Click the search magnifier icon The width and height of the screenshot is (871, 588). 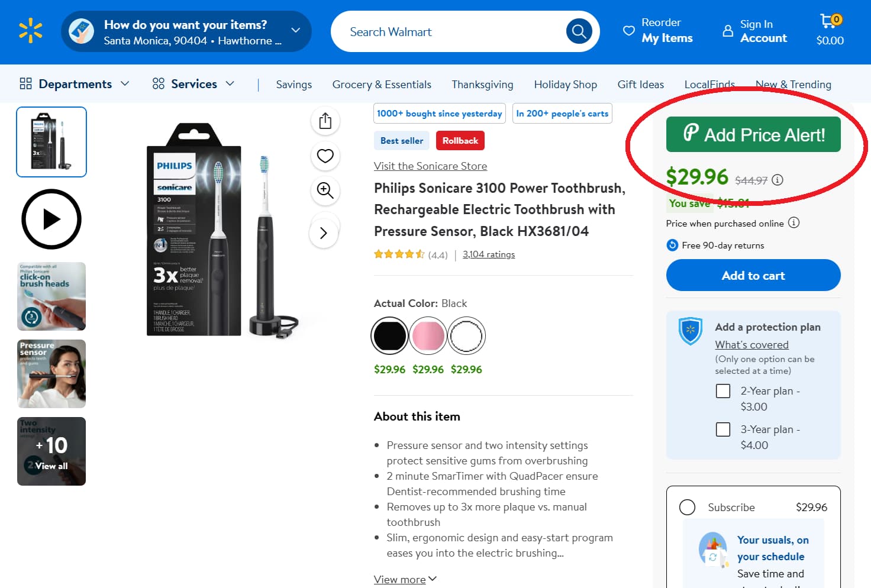click(x=578, y=31)
